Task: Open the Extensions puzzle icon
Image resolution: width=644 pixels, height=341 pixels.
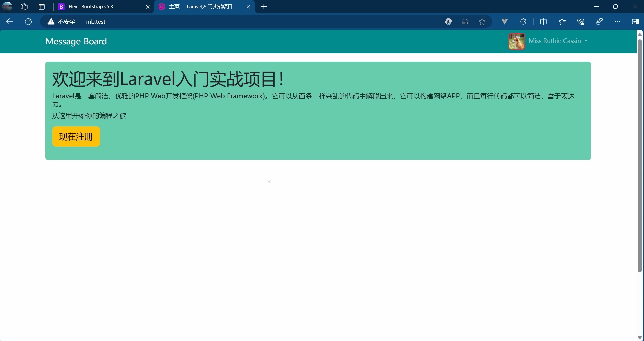Action: point(523,22)
